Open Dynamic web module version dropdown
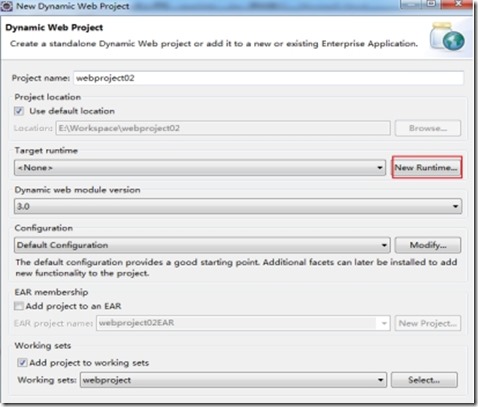 coord(238,206)
